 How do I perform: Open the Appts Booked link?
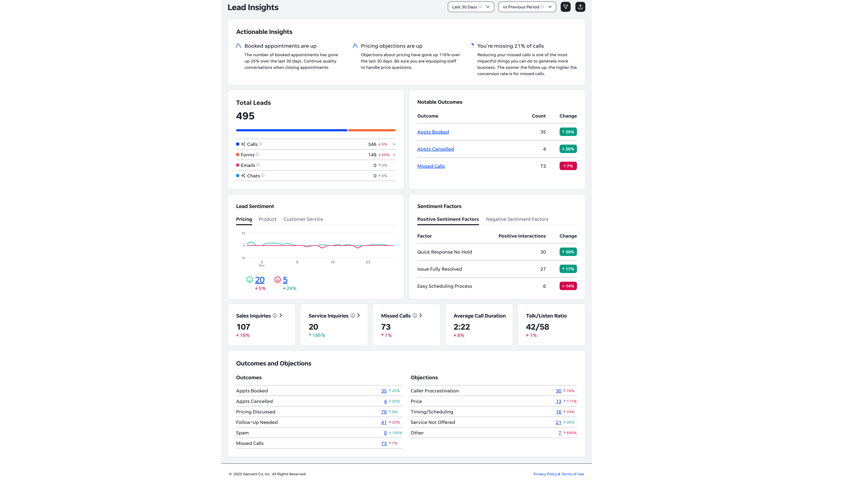point(433,132)
